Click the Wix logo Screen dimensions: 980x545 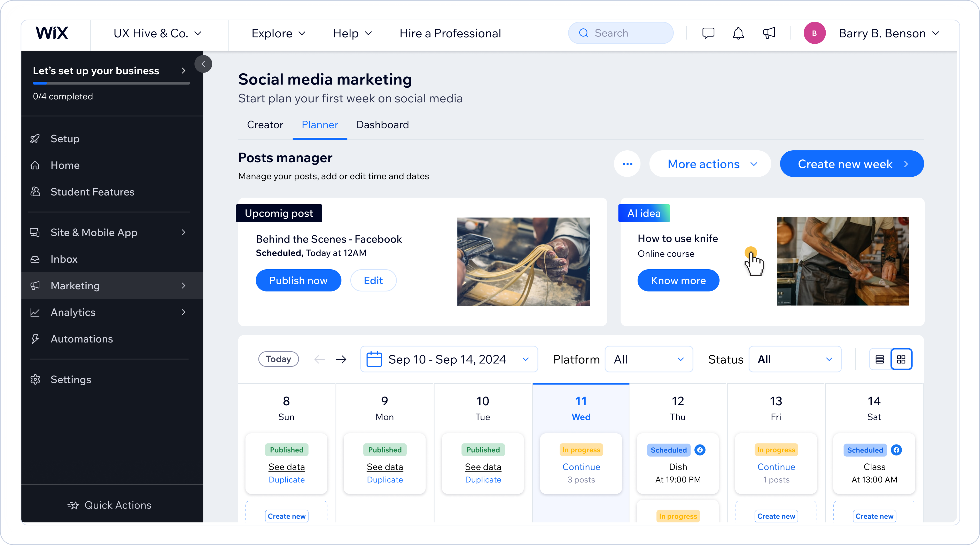point(52,33)
